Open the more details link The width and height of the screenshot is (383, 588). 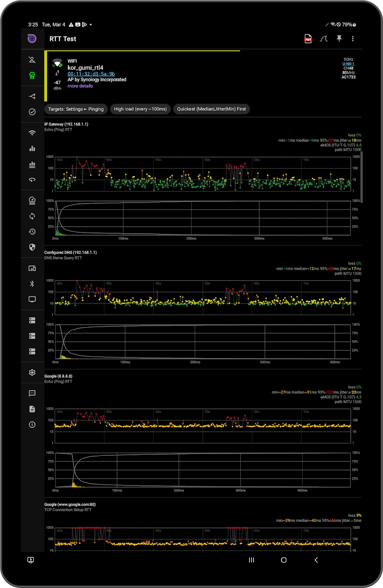point(80,86)
